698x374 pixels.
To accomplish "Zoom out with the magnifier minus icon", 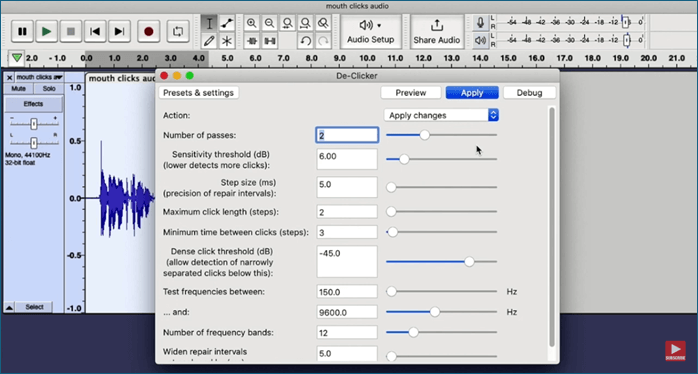I will (269, 23).
